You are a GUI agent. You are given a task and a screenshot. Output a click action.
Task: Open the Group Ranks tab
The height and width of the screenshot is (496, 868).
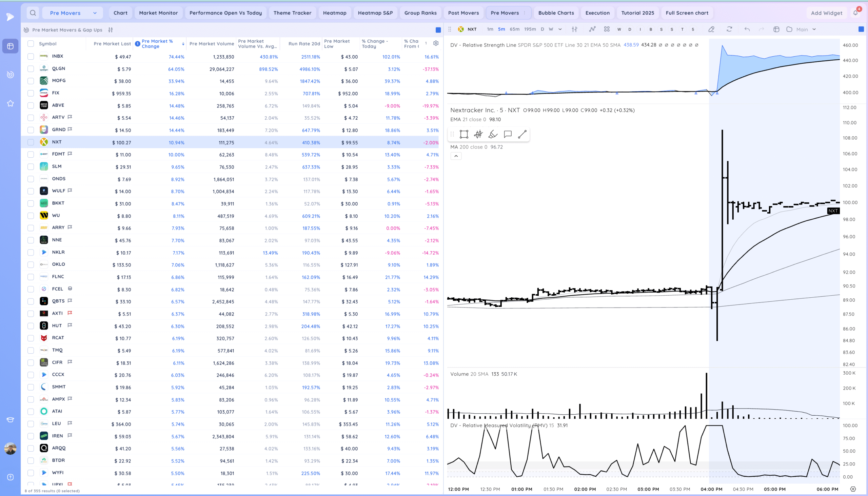coord(420,13)
